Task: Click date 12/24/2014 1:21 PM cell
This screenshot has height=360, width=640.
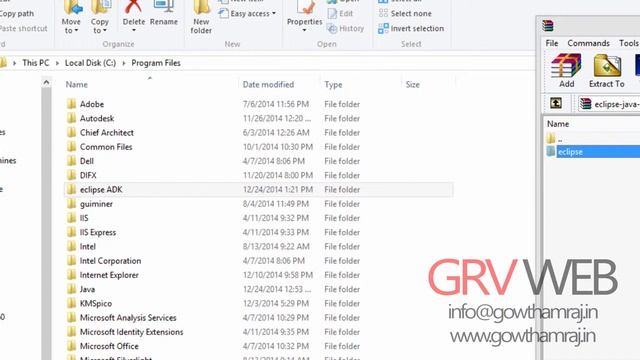Action: click(278, 190)
